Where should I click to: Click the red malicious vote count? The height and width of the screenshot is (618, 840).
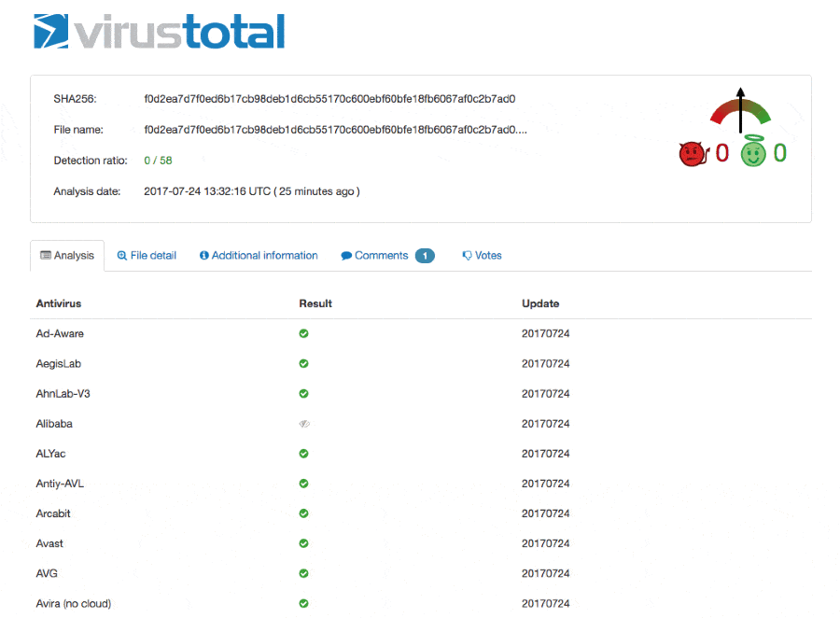[722, 153]
